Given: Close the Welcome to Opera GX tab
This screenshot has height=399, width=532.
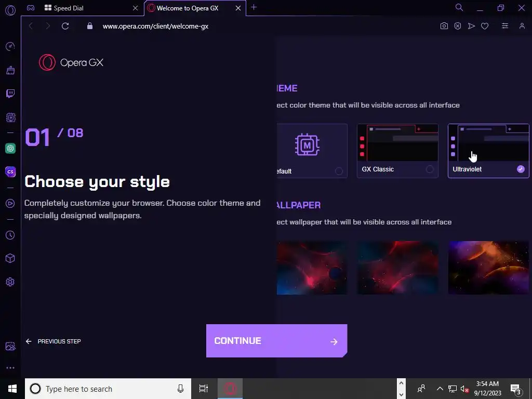Looking at the screenshot, I should (x=238, y=8).
